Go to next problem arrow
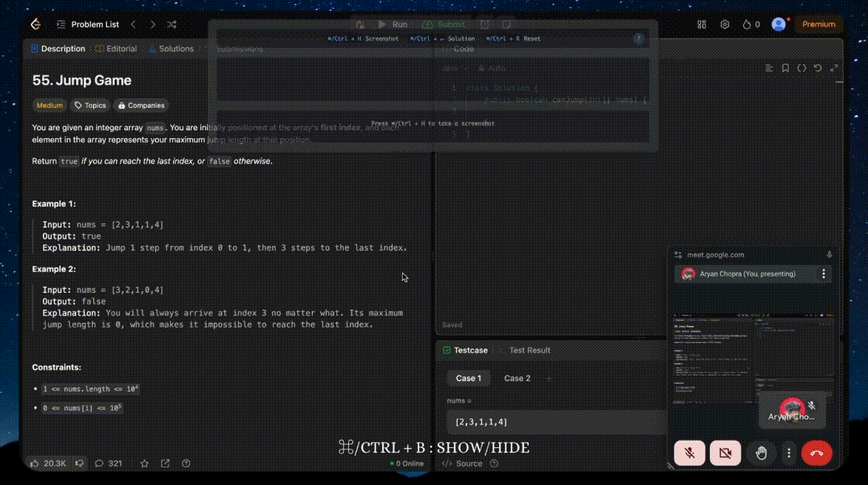 coord(153,24)
